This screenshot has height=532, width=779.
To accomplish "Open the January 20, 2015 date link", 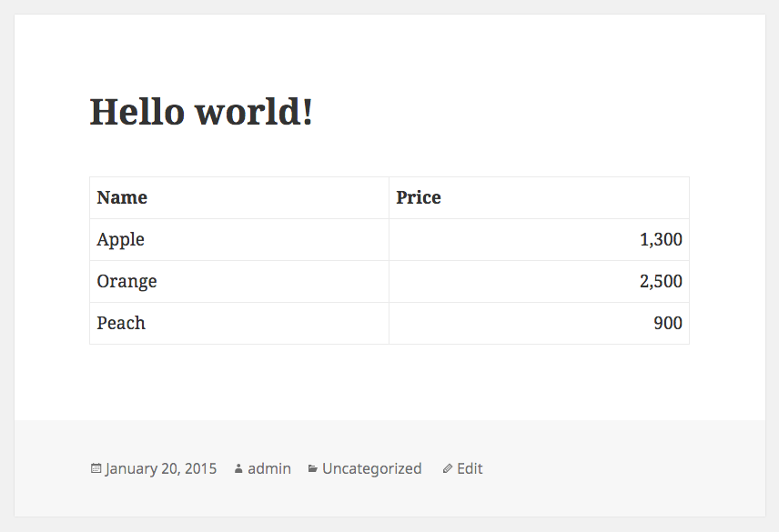I will click(161, 468).
